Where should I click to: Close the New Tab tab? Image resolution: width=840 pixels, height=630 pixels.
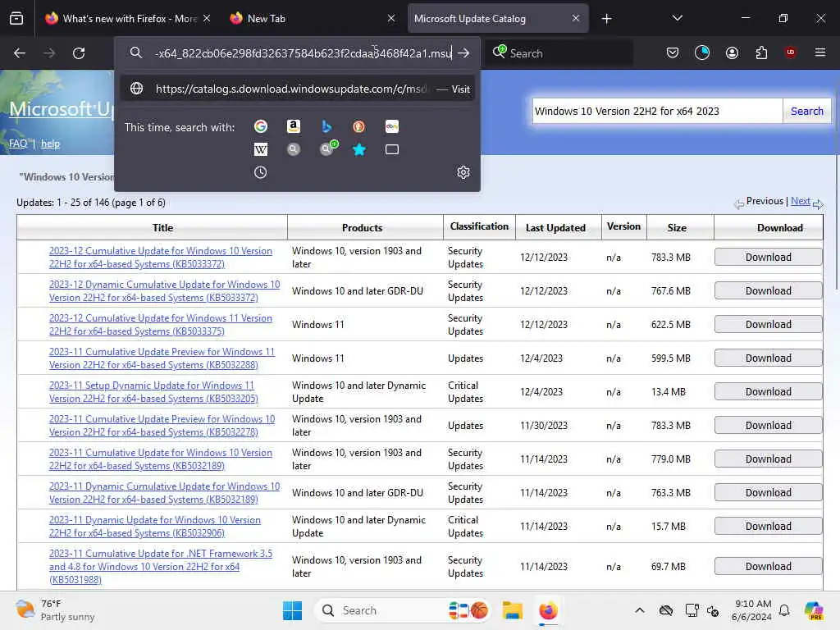pyautogui.click(x=391, y=18)
